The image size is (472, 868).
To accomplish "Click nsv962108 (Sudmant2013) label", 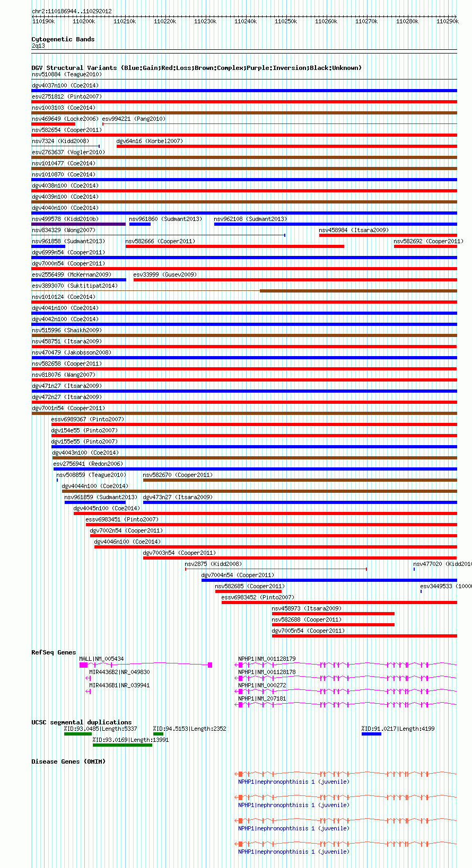I will click(x=250, y=219).
